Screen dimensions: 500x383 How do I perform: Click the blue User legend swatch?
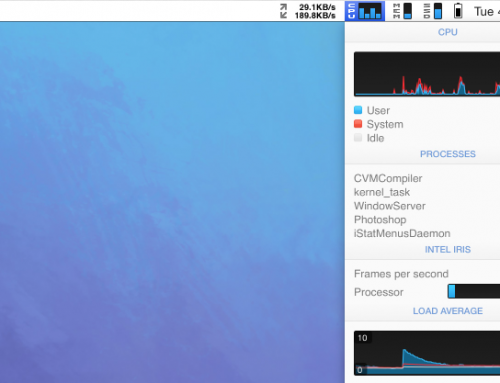pos(358,110)
